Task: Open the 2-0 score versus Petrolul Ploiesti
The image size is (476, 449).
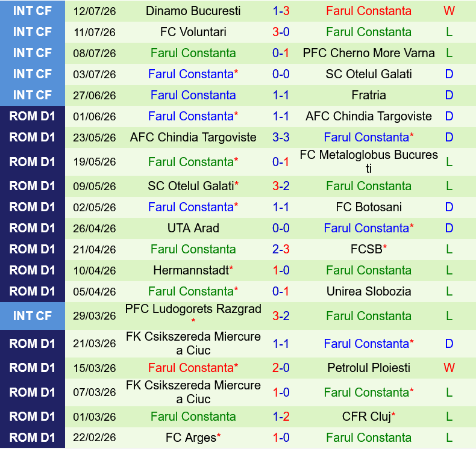Action: [281, 368]
